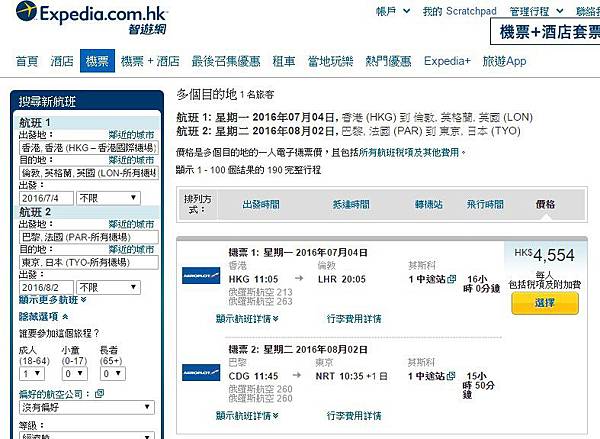The image size is (600, 439).
Task: Click the 巴黎 PAR origin field
Action: click(x=89, y=237)
